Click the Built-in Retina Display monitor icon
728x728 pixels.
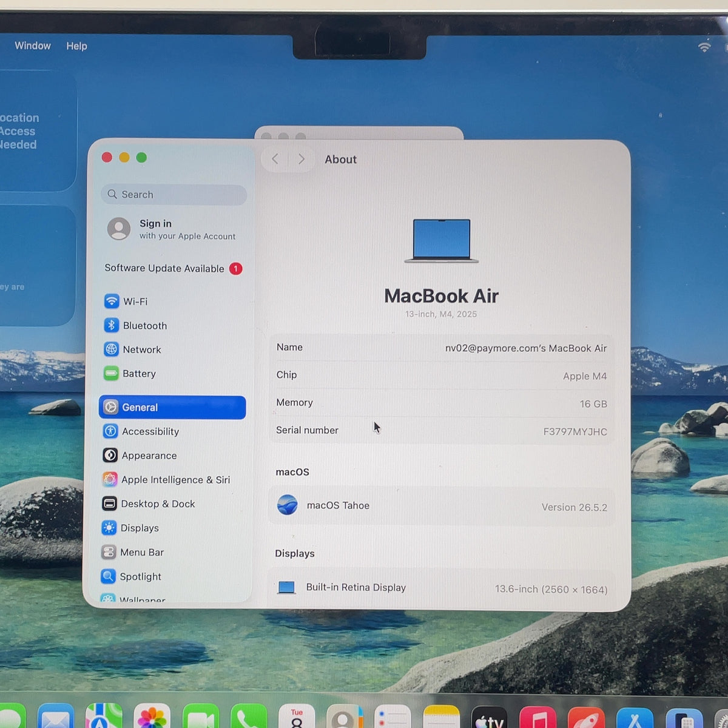pos(286,587)
